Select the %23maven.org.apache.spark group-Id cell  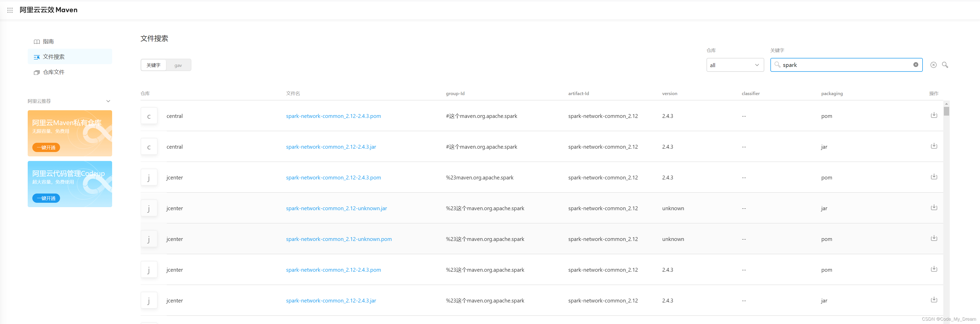[x=479, y=178]
